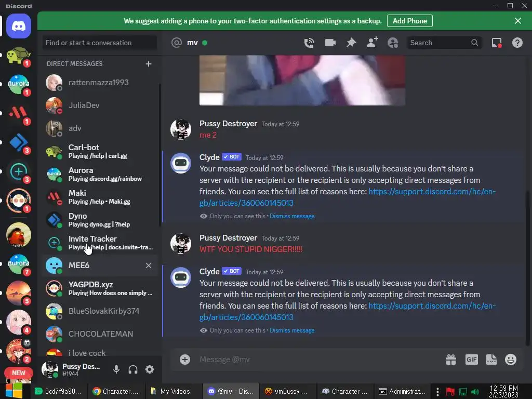
Task: Click Clyde's avatar in first bot message
Action: (180, 163)
